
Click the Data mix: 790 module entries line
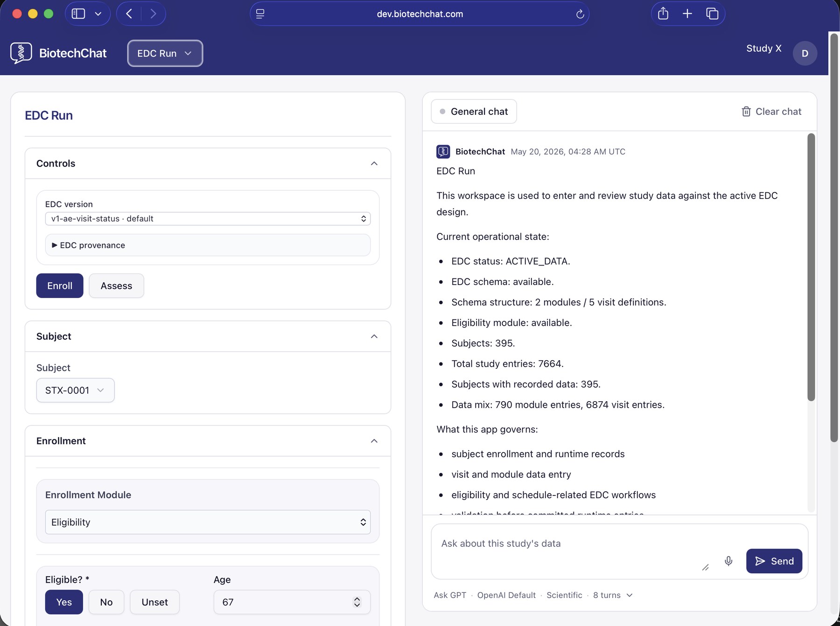point(558,405)
